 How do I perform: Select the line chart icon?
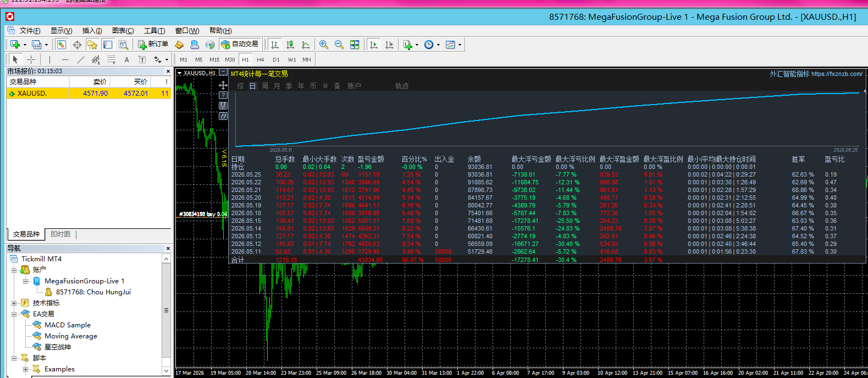click(306, 45)
